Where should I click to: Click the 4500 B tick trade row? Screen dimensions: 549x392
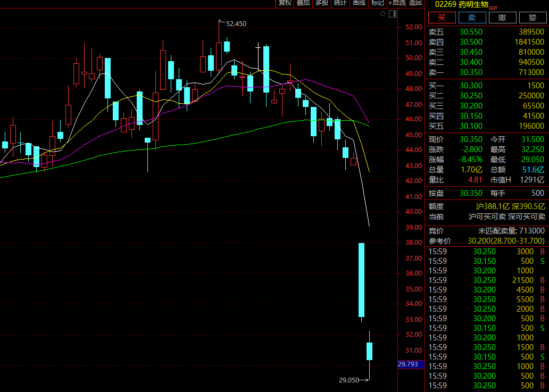coord(487,290)
